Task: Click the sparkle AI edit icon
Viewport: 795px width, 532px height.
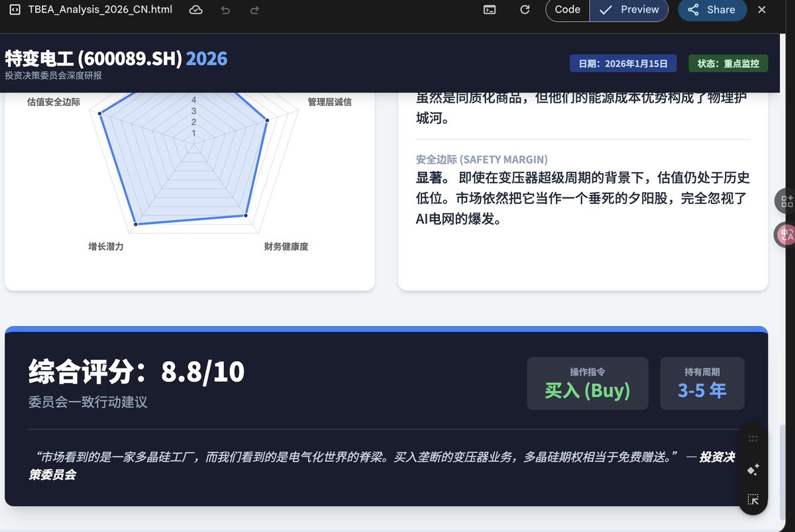Action: [753, 469]
